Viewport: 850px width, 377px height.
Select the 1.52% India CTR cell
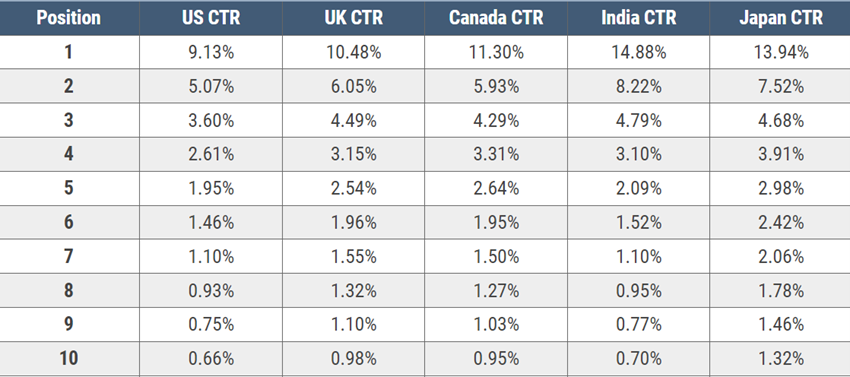pyautogui.click(x=639, y=222)
